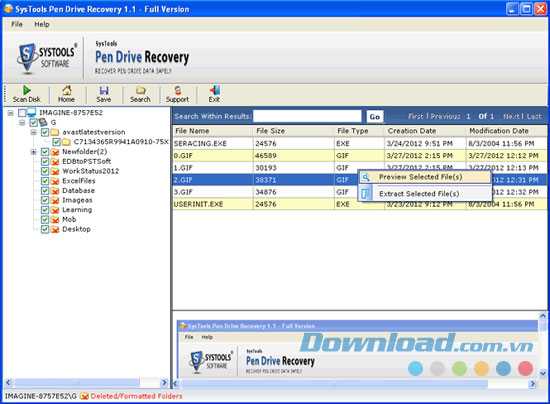This screenshot has height=404, width=550.
Task: Click the Scan Disk toolbar icon
Action: pyautogui.click(x=27, y=90)
